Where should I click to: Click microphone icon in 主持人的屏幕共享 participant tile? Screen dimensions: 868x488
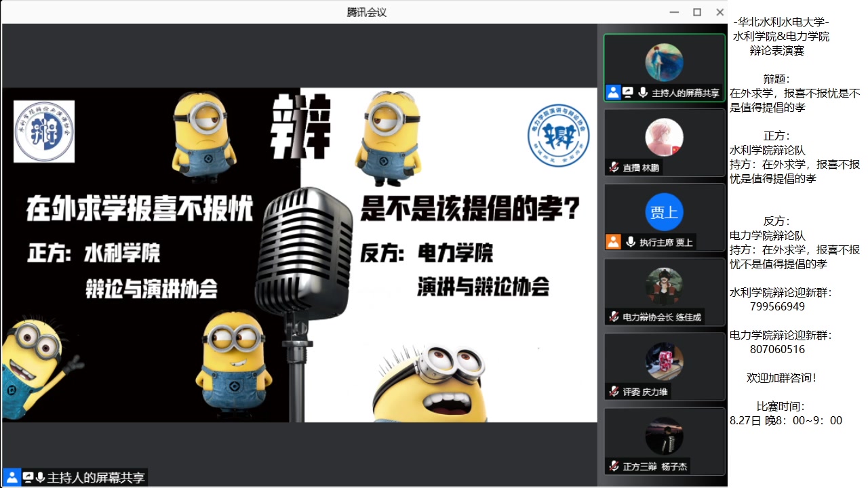click(x=642, y=93)
